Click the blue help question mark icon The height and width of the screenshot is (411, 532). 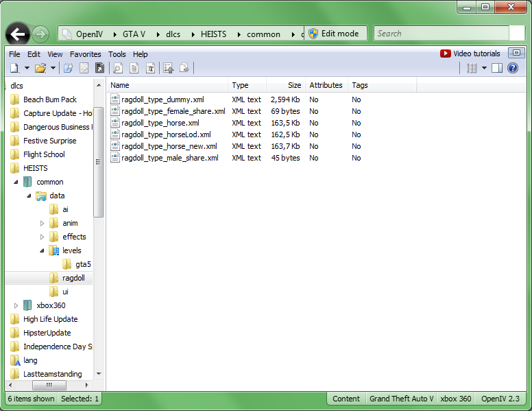512,68
